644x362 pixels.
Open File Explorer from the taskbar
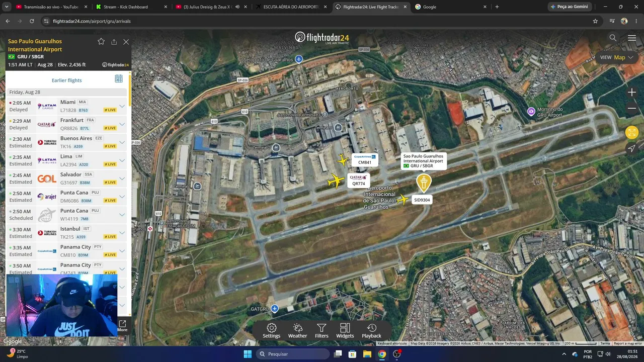click(x=367, y=354)
